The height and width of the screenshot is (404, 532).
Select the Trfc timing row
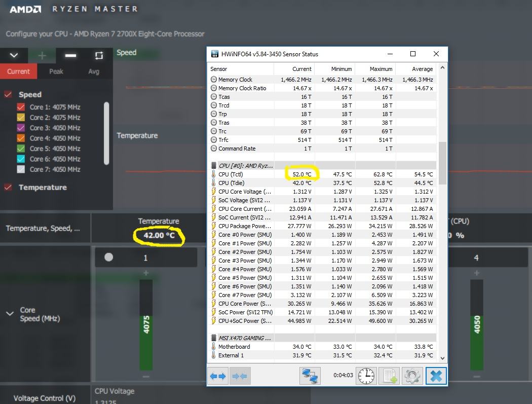pos(322,139)
